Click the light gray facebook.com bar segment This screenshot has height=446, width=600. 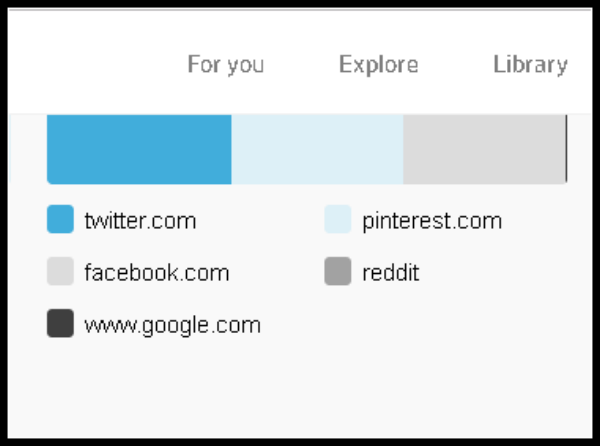(x=484, y=149)
